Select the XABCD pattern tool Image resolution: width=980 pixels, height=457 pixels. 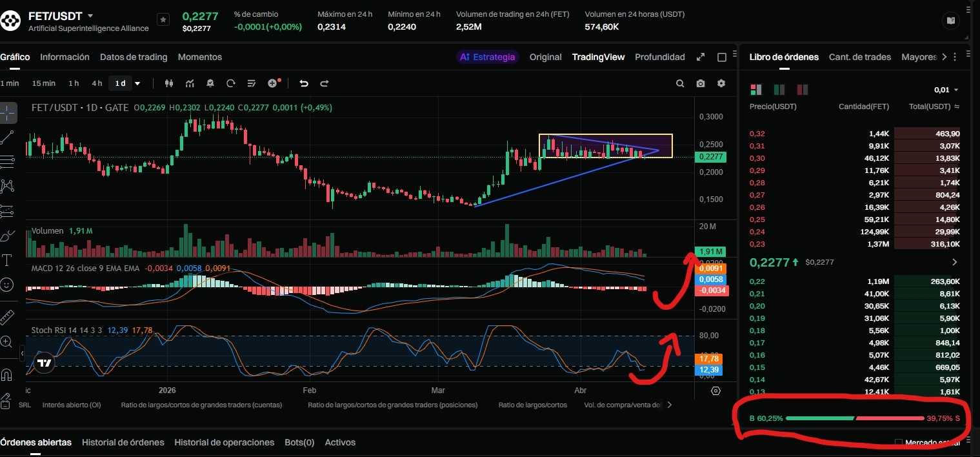click(x=8, y=186)
